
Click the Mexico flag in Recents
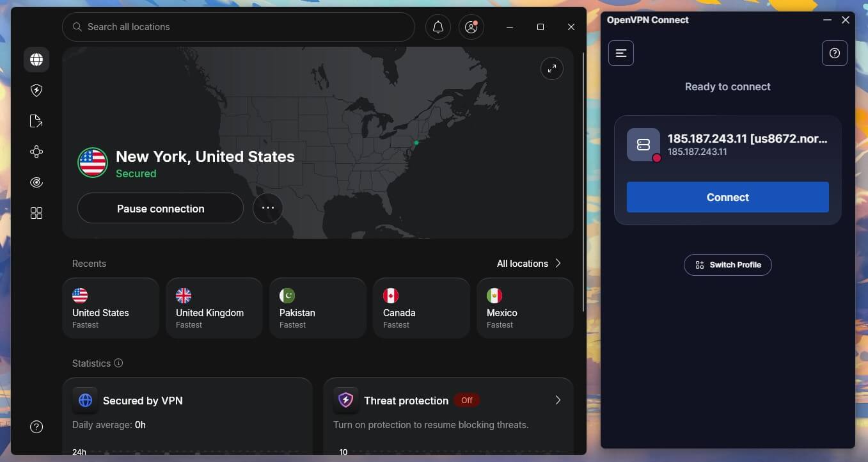click(x=494, y=295)
